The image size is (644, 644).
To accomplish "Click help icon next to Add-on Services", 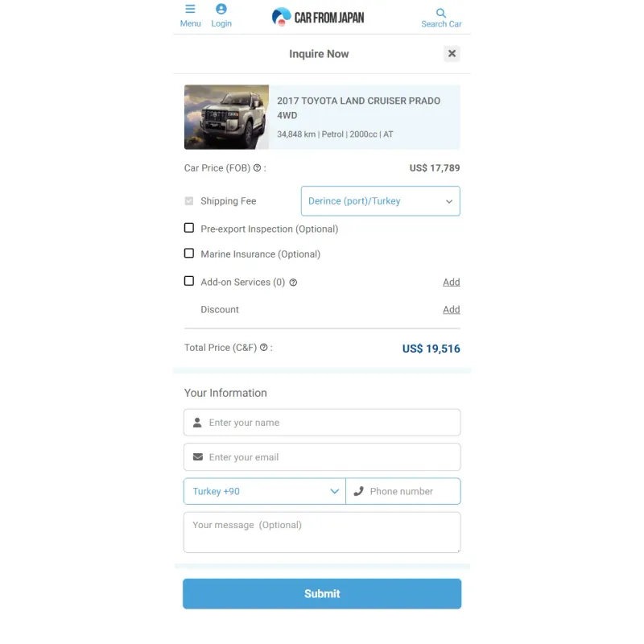I will click(293, 283).
